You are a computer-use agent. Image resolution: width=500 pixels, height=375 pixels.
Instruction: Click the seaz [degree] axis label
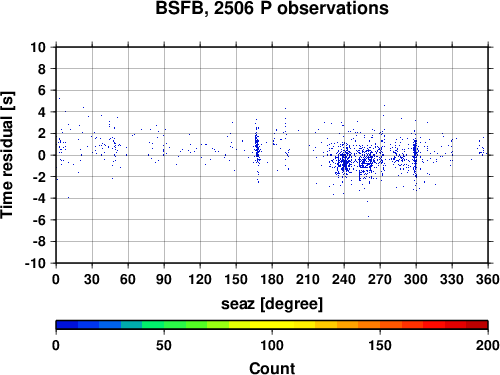point(272,304)
